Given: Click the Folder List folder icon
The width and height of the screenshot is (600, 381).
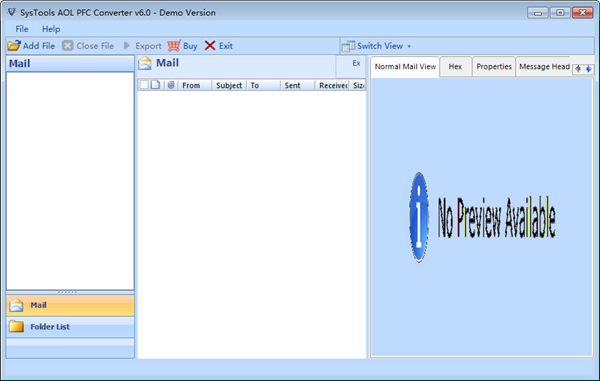Looking at the screenshot, I should pyautogui.click(x=16, y=326).
